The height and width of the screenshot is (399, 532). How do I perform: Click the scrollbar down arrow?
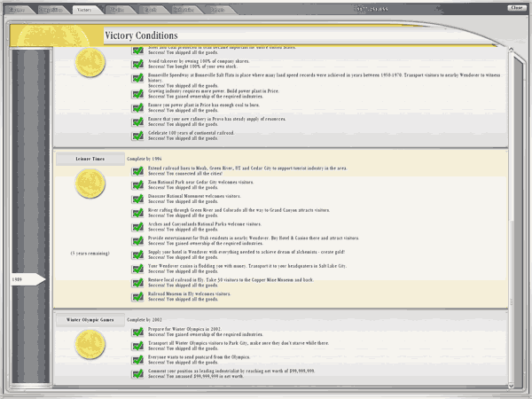pos(511,386)
